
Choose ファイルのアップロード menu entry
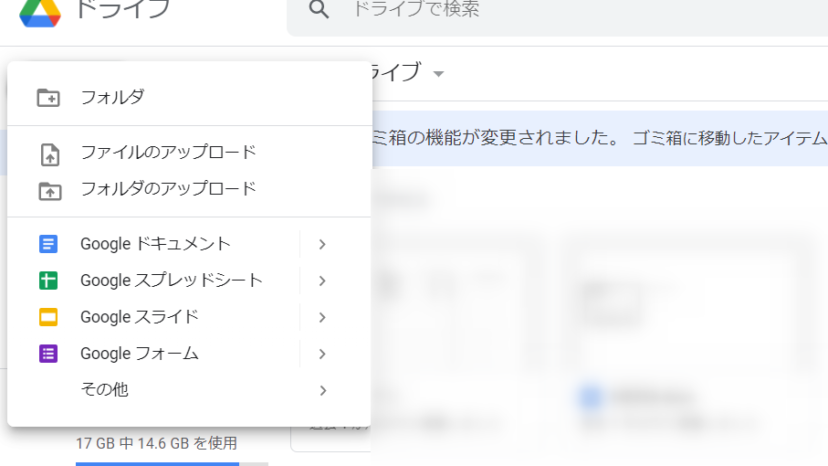pos(168,152)
